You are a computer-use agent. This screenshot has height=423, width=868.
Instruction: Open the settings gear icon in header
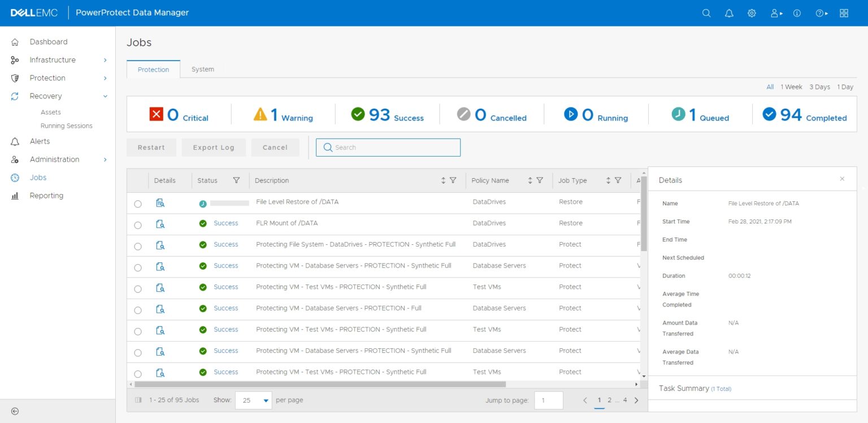point(752,13)
